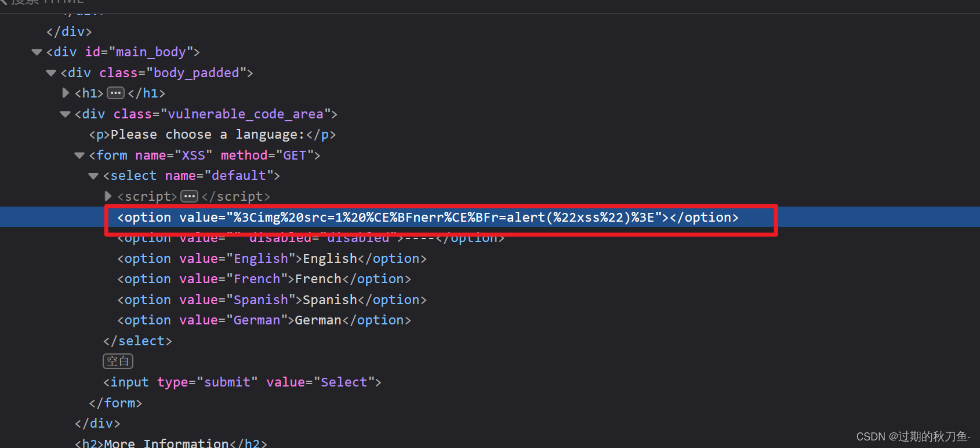Click the closing form tag

(115, 403)
